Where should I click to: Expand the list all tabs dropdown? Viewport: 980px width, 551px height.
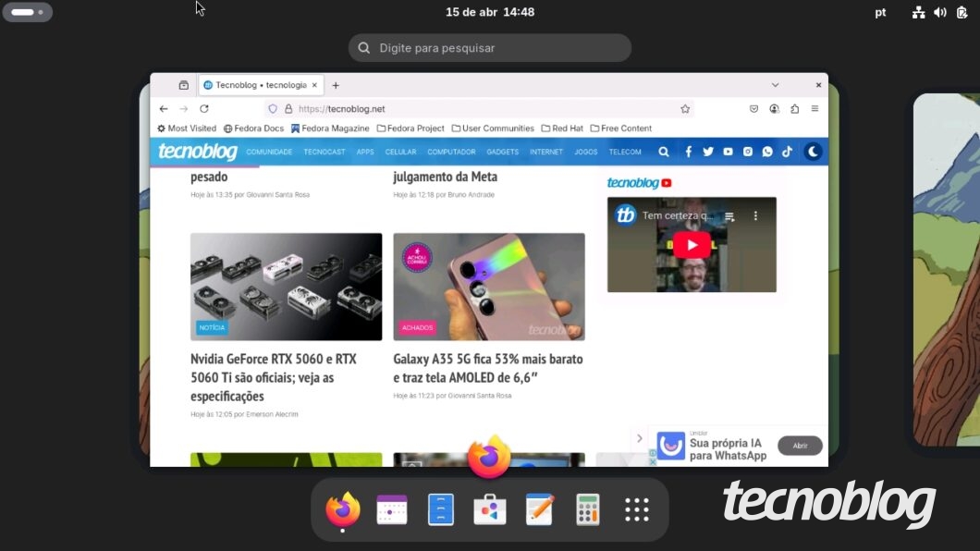click(x=775, y=85)
